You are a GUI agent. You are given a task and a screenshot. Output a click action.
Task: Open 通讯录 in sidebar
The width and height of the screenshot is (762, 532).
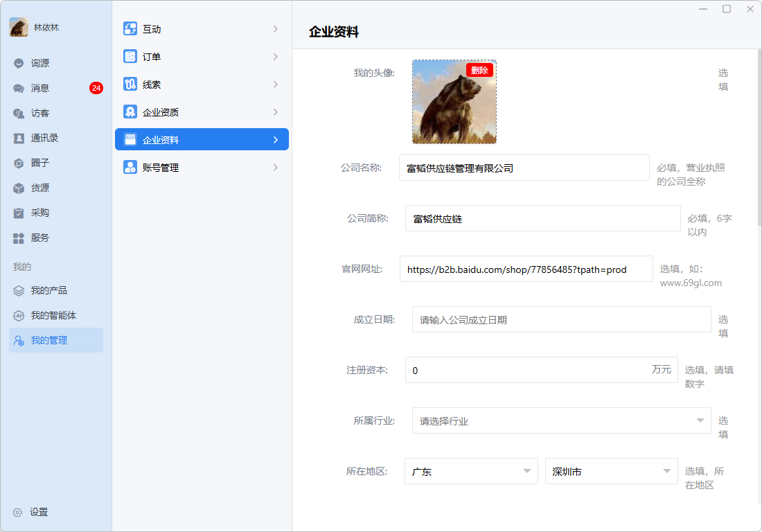[x=56, y=138]
